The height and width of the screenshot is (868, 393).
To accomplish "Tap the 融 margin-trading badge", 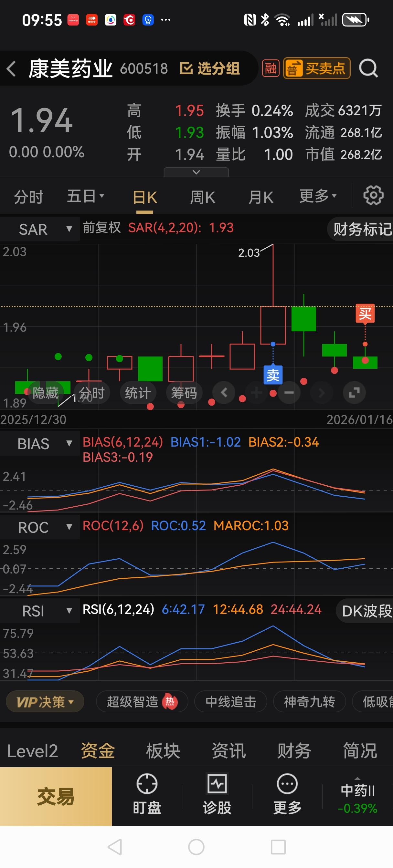I will (x=271, y=68).
